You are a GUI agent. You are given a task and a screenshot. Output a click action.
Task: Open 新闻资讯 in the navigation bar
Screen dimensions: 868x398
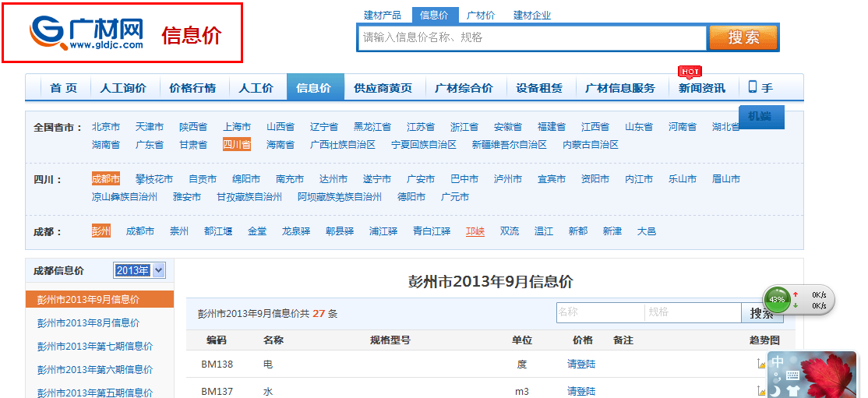[702, 87]
